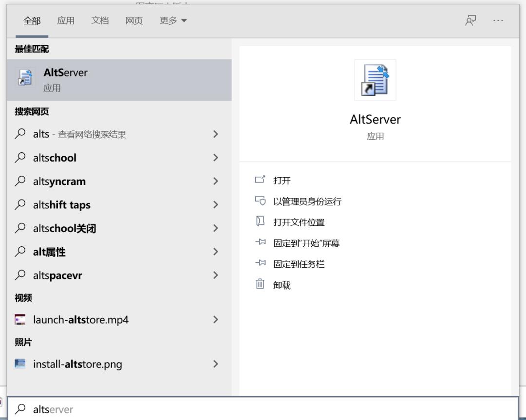Click the install-altstore.png photo icon
The height and width of the screenshot is (420, 526).
21,364
